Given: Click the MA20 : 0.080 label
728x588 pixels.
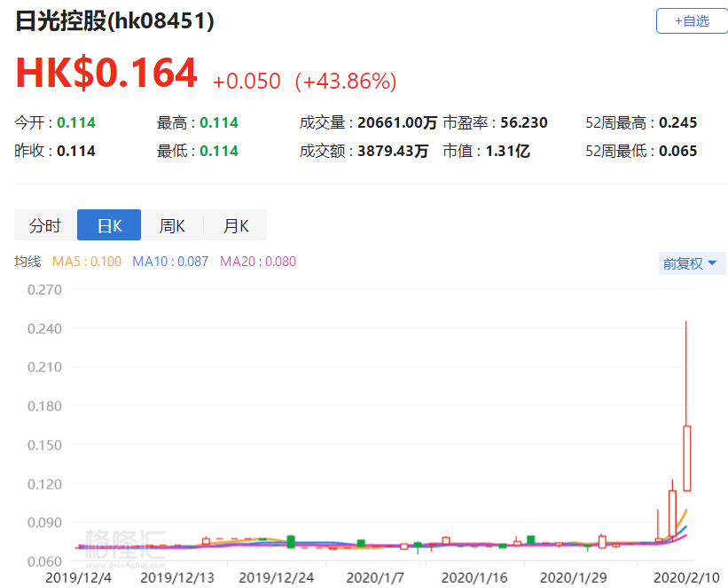Looking at the screenshot, I should pos(258,262).
